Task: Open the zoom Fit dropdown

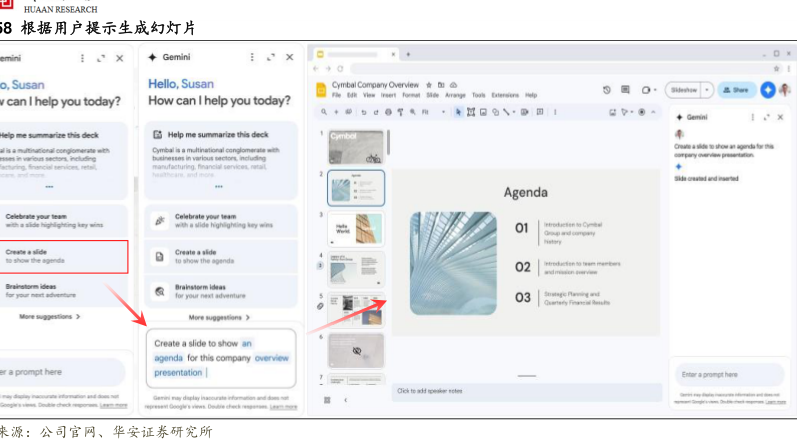Action: [x=428, y=112]
